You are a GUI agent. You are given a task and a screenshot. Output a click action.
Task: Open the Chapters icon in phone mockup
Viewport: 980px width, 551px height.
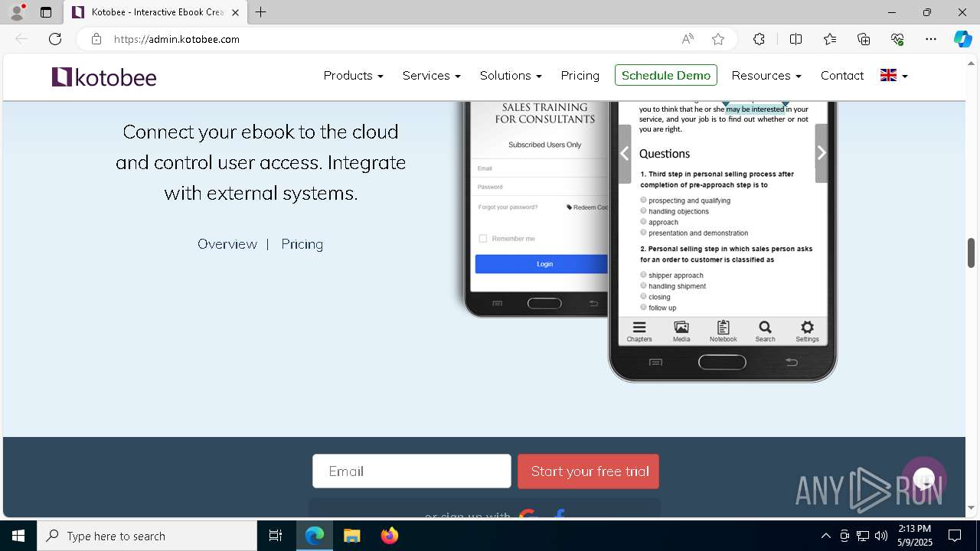[639, 331]
